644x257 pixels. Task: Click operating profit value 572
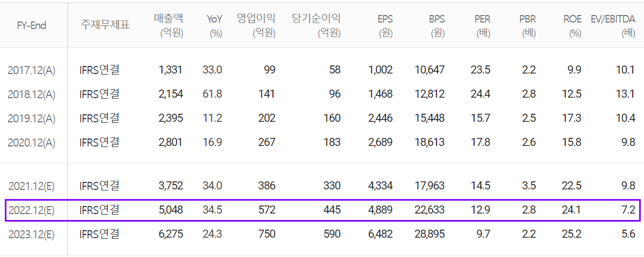(x=267, y=210)
